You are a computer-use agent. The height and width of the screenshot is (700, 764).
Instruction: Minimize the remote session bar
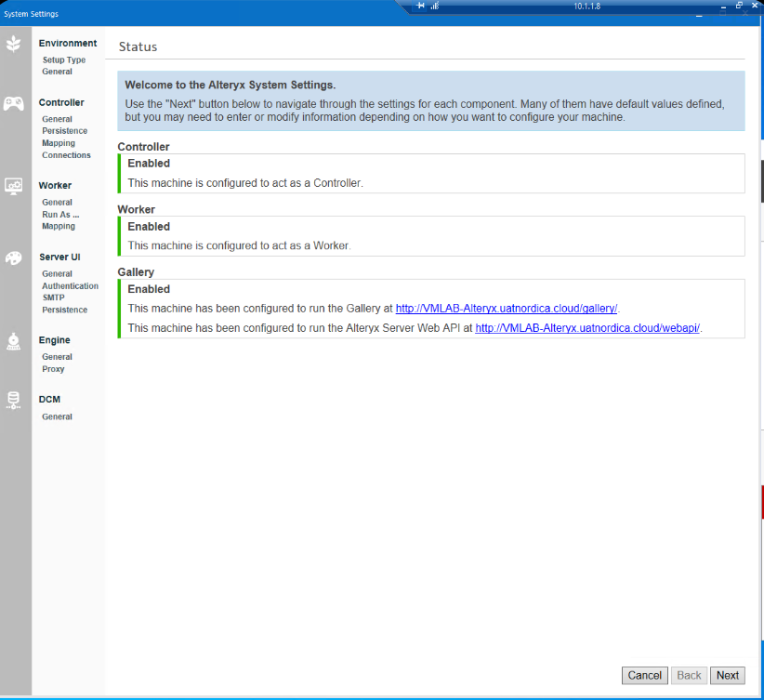[723, 6]
